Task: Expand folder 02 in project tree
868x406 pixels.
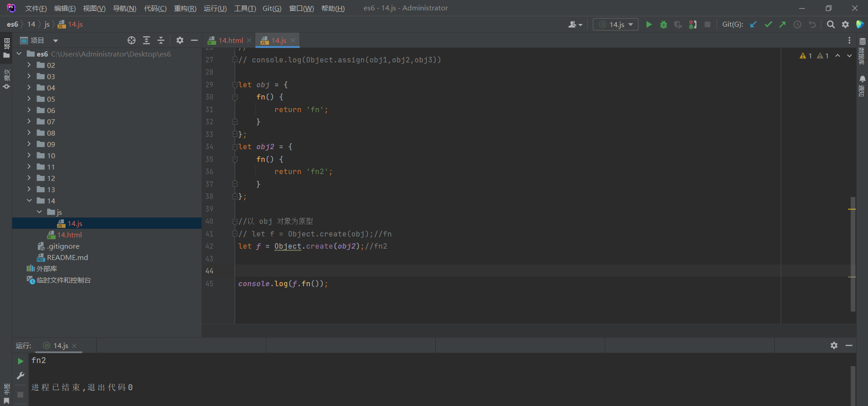Action: (29, 65)
